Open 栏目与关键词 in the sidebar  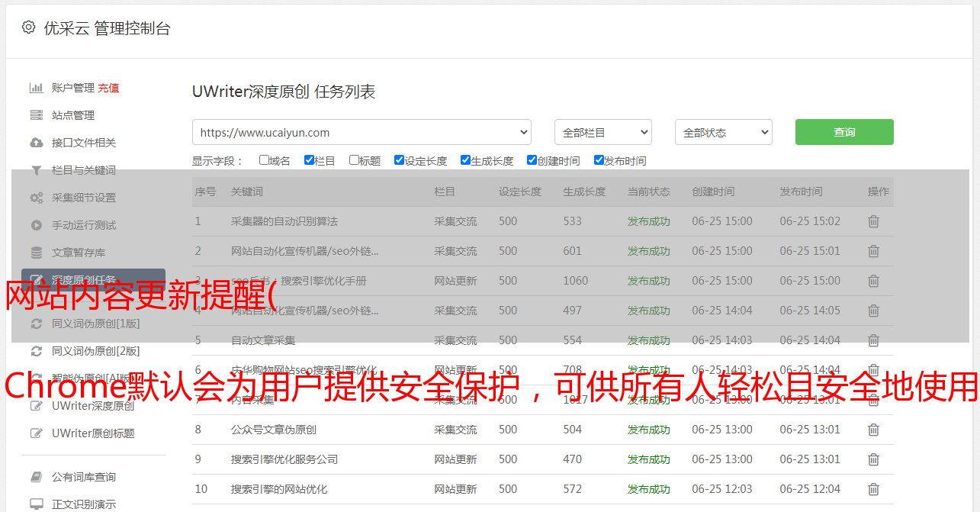[x=84, y=170]
